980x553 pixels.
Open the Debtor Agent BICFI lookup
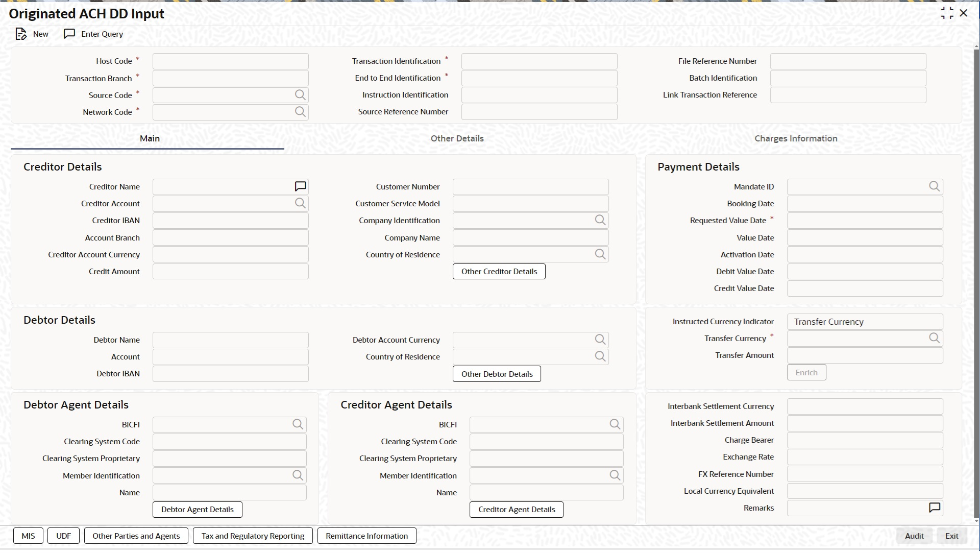[x=298, y=425]
